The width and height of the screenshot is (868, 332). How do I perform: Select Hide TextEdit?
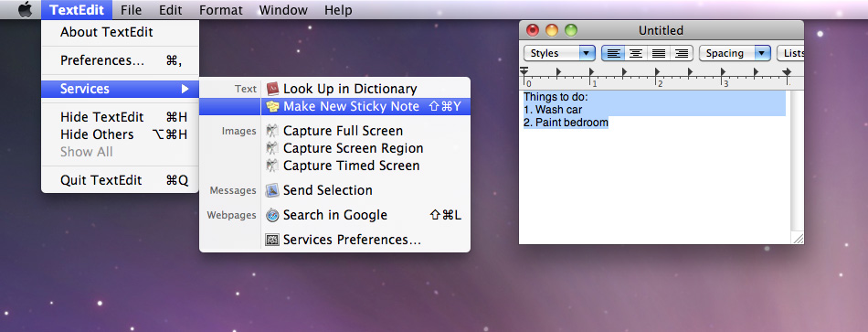120,117
